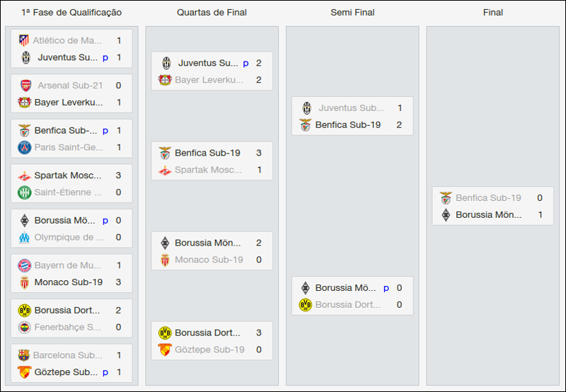Click the Atlético de Madrid club crest
This screenshot has height=392, width=566.
[x=24, y=40]
